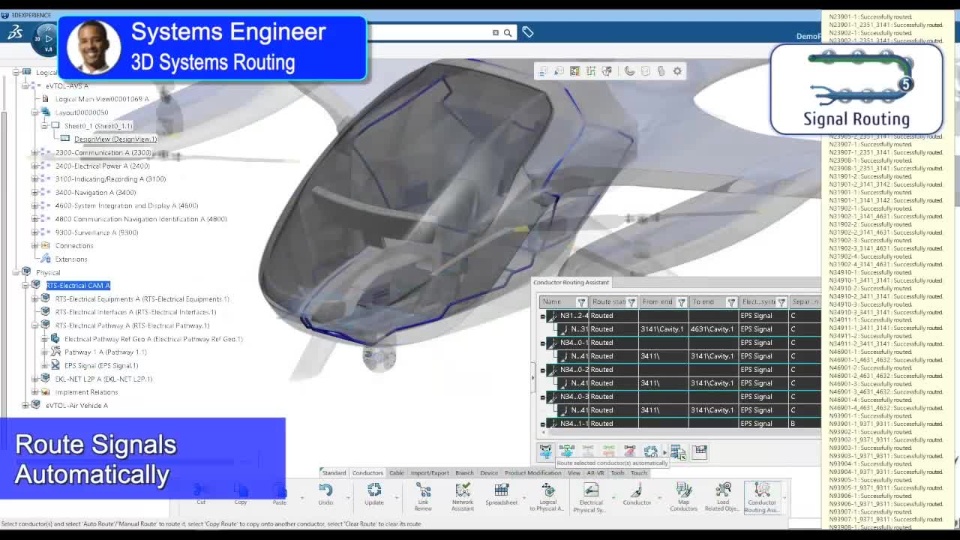Click second routing icon in assistant toolbar
Screen dimensions: 960x540
point(567,452)
